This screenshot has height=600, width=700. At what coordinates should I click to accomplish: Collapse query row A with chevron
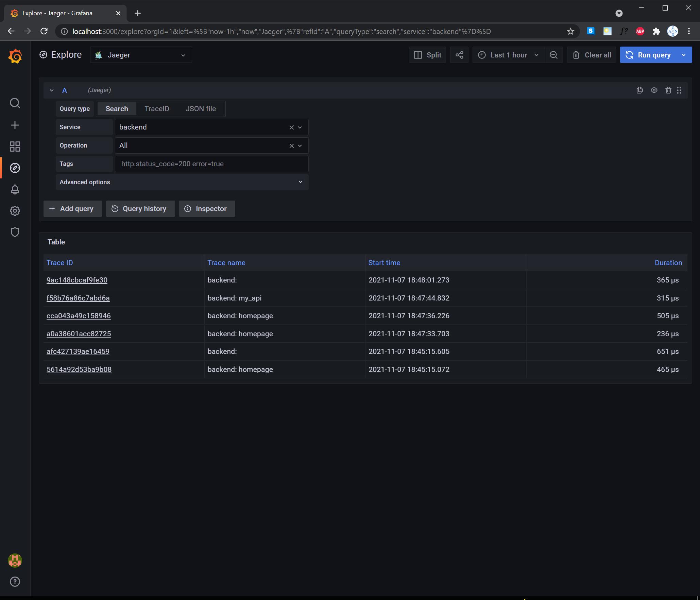pyautogui.click(x=52, y=90)
